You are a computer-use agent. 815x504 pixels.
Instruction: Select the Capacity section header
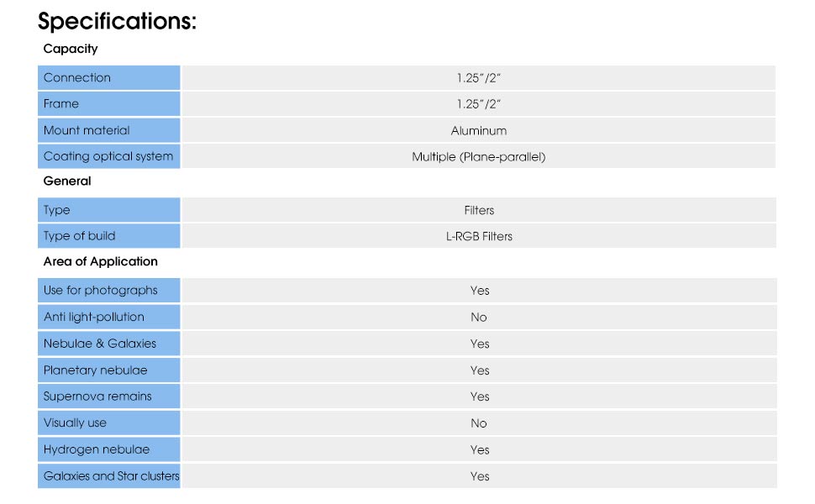tap(71, 49)
